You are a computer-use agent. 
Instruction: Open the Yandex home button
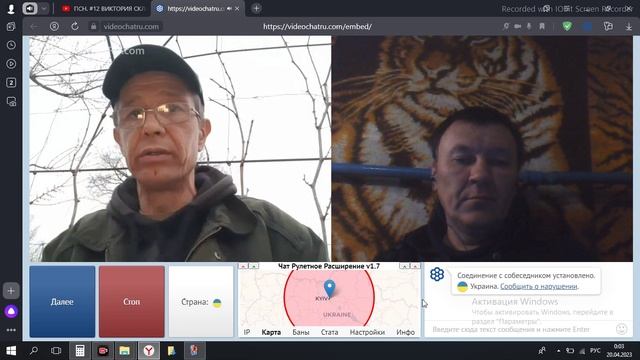point(54,27)
